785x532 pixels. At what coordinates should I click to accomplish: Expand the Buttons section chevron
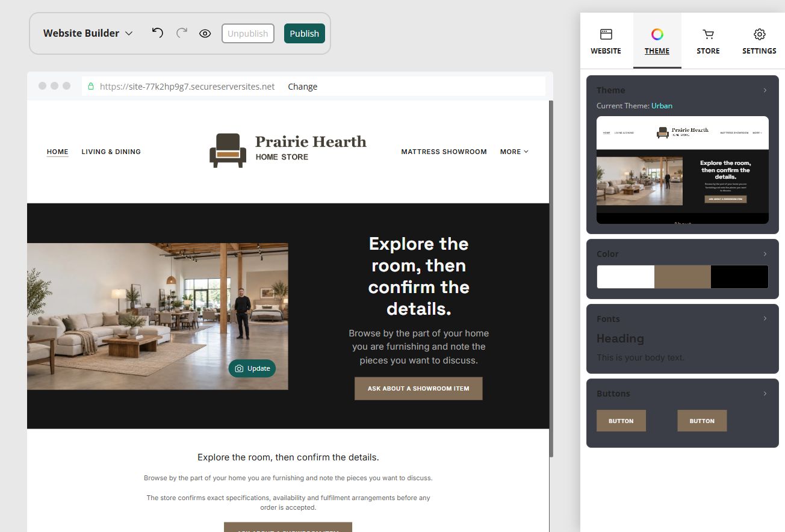coord(765,394)
